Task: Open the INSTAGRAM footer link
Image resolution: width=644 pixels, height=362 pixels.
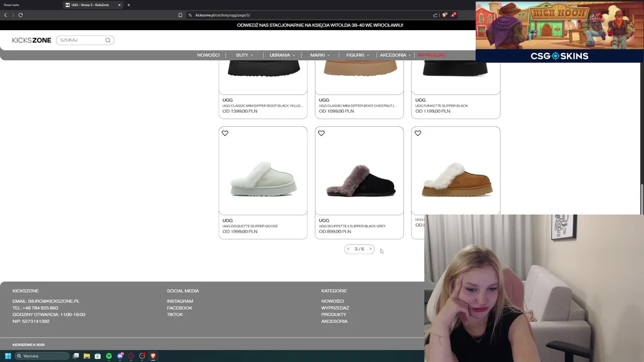Action: coord(180,301)
